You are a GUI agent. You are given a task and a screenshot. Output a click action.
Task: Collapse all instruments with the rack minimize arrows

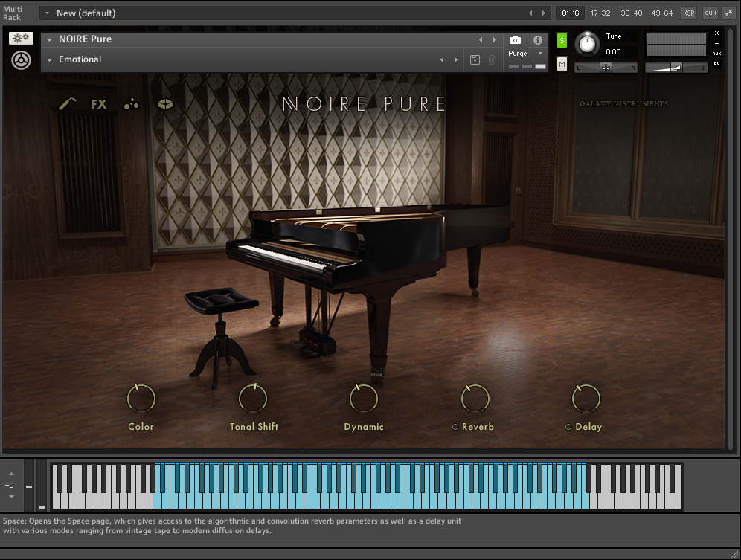[x=728, y=13]
